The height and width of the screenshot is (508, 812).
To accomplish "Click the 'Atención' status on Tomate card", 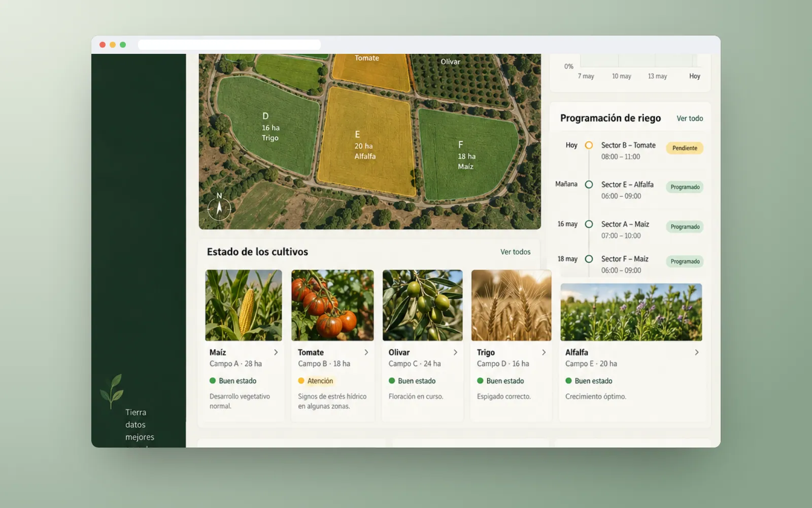I will [316, 381].
